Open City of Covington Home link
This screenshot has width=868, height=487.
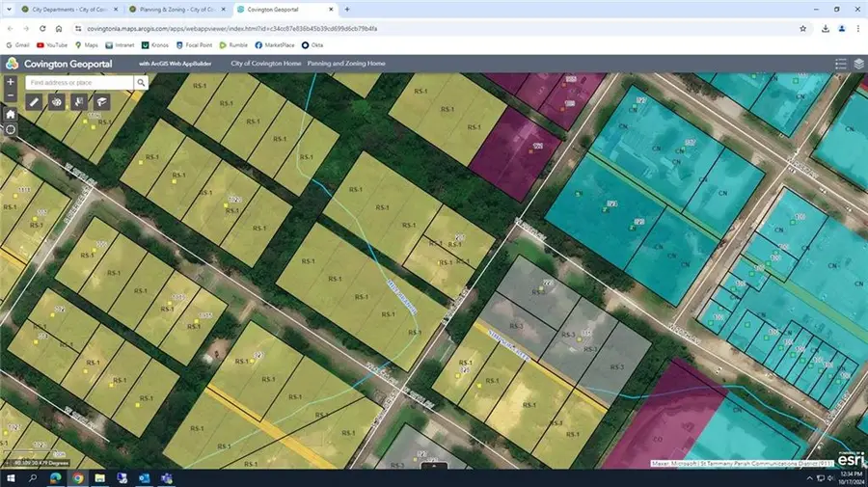[x=264, y=63]
